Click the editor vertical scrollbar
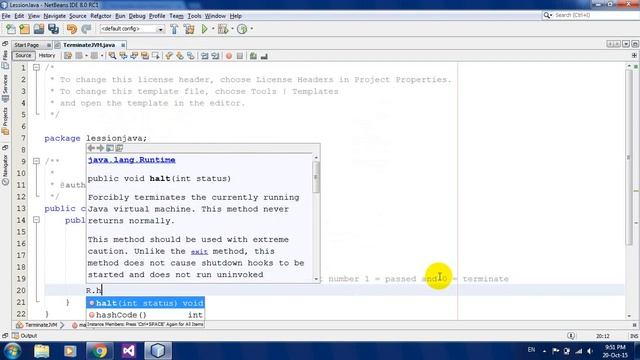 [x=629, y=157]
